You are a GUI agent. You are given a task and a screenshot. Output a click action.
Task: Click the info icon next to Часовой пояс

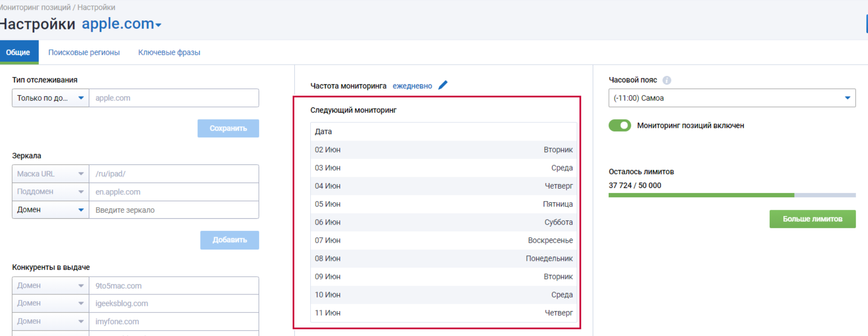pos(667,80)
